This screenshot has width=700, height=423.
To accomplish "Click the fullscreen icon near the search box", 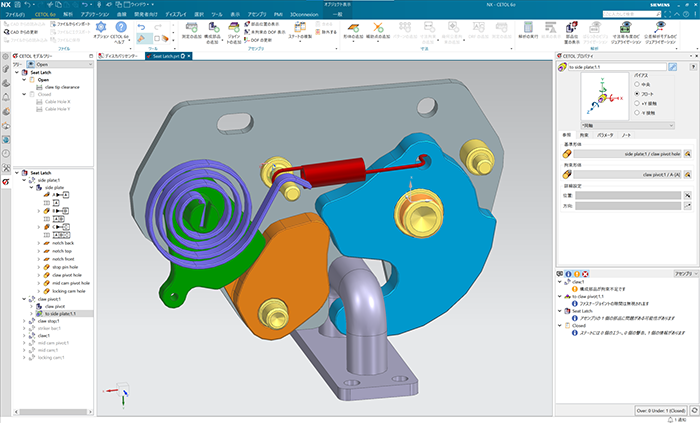I will (x=668, y=14).
